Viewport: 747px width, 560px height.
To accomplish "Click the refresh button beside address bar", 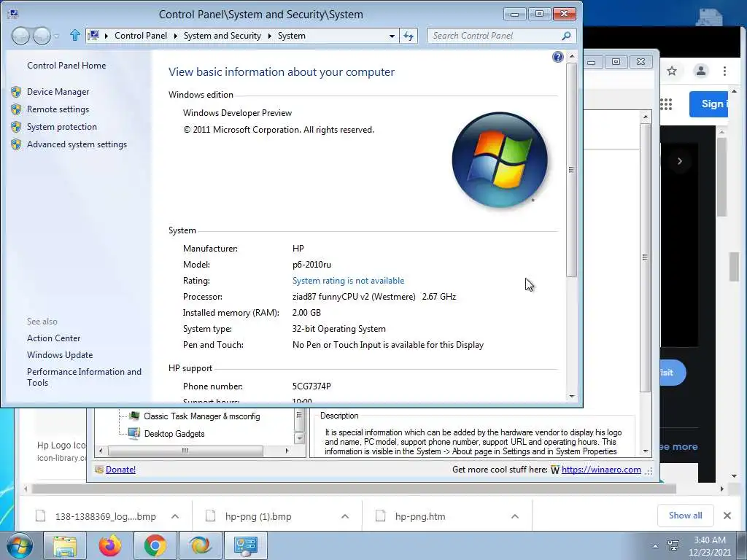I will click(409, 36).
